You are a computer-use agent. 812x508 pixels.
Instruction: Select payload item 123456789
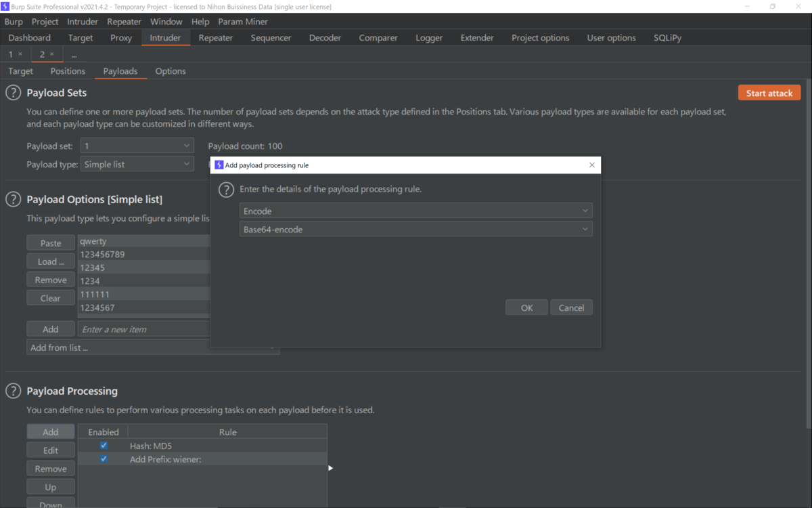[x=144, y=255]
